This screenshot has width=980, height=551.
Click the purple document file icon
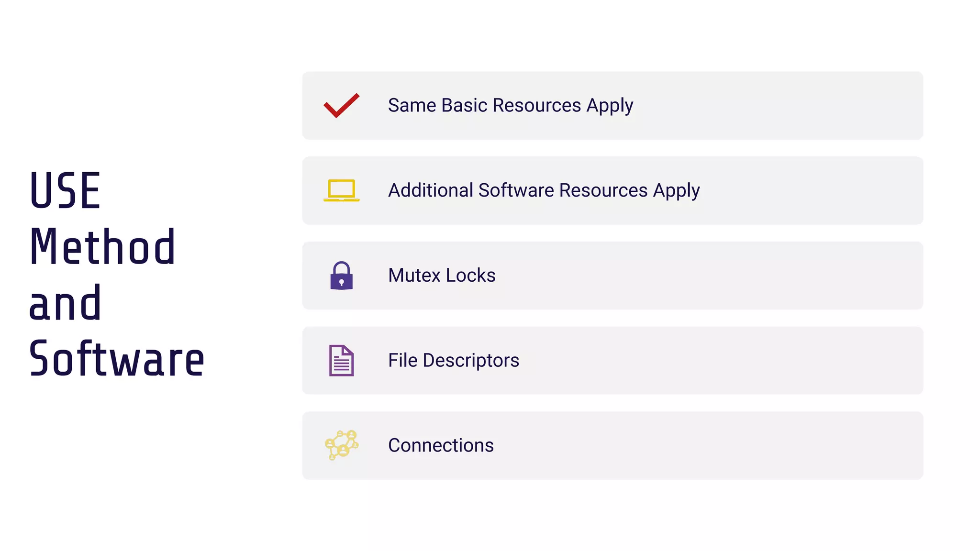[x=341, y=361]
